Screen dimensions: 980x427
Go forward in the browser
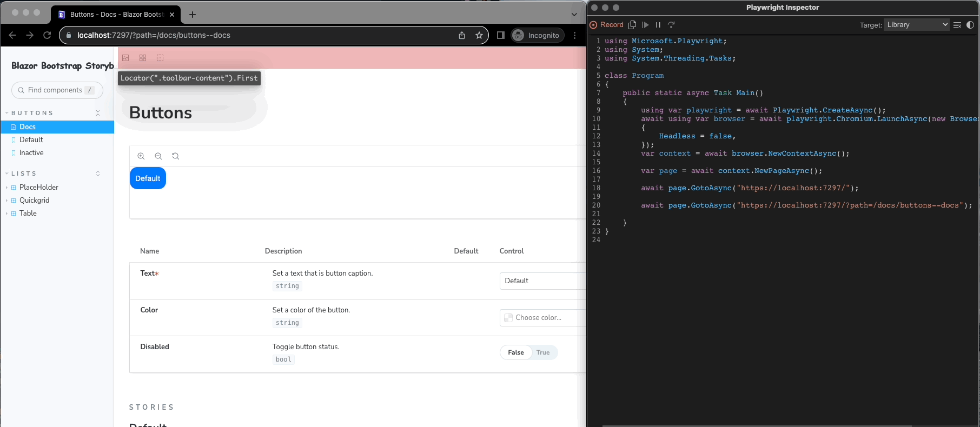click(30, 35)
